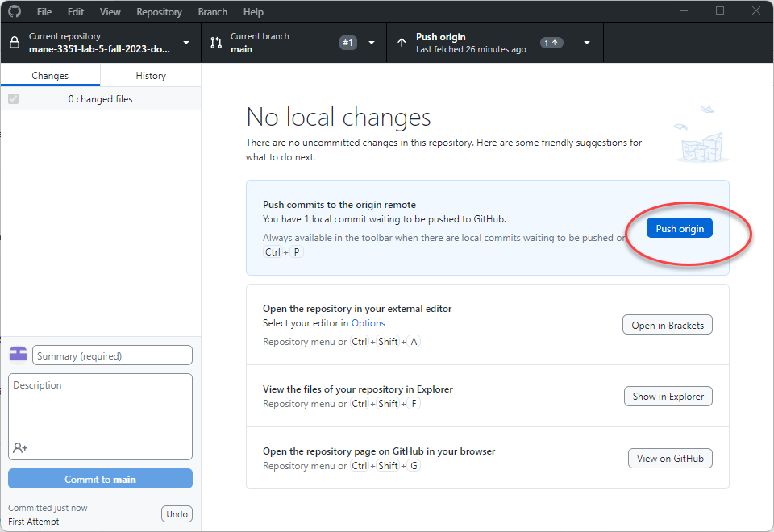
Task: Expand the Current repository dropdown
Action: pos(186,43)
